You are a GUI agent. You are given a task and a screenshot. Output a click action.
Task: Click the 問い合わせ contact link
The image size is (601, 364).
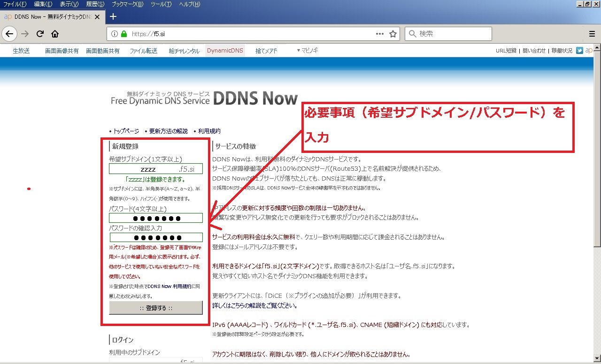(534, 51)
